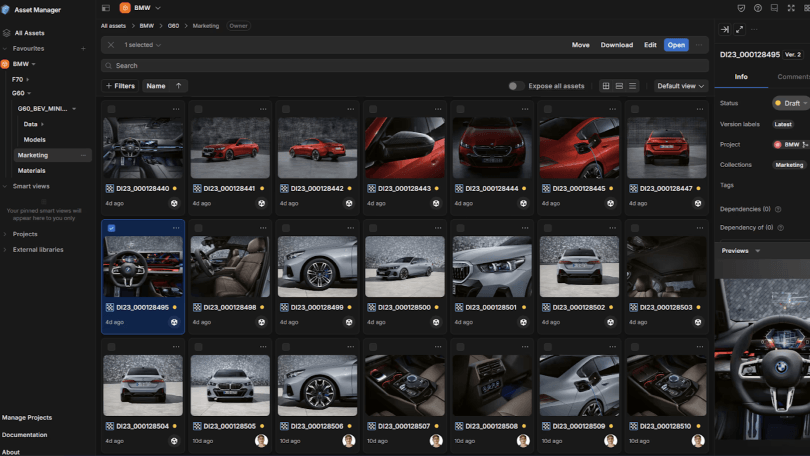Image resolution: width=810 pixels, height=456 pixels.
Task: Switch to the Info tab
Action: pos(741,77)
